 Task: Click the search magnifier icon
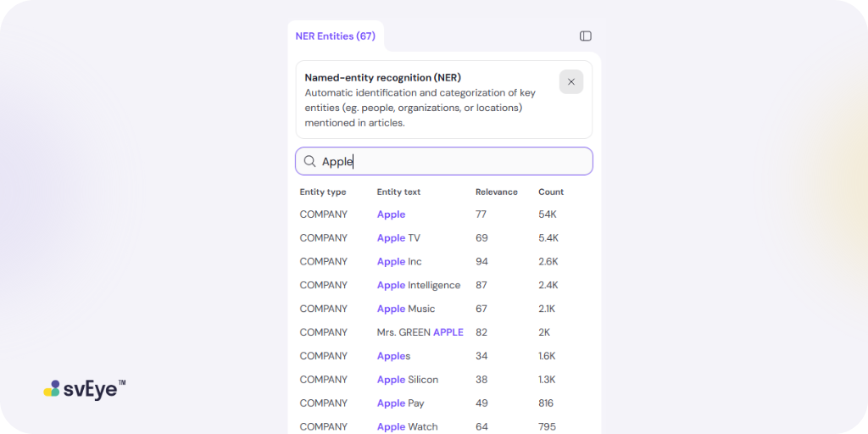pyautogui.click(x=310, y=161)
